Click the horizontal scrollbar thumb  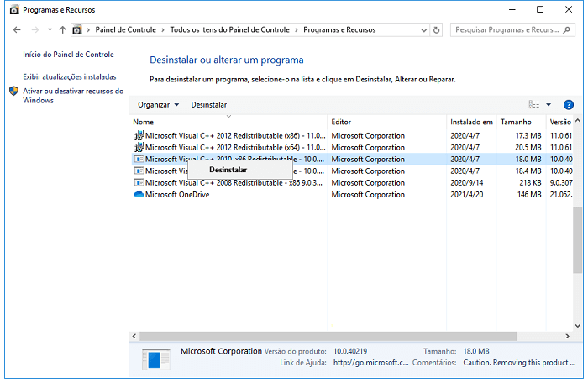[328, 337]
